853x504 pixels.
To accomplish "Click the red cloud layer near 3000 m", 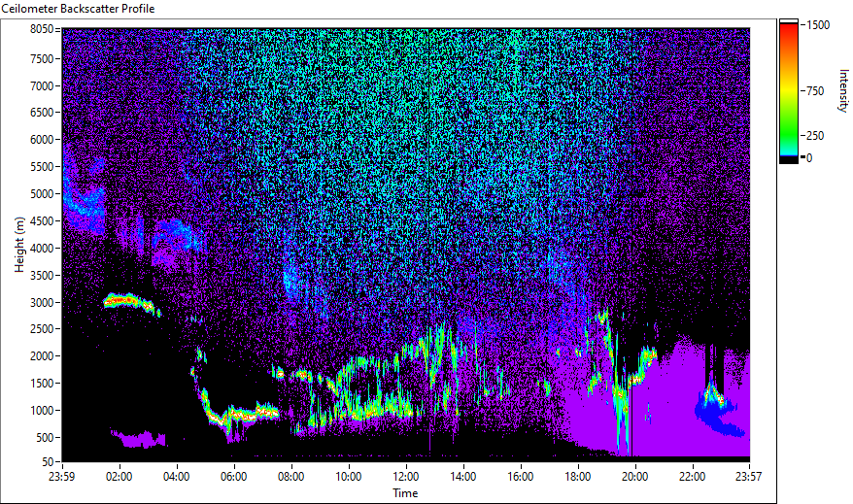I will click(129, 302).
